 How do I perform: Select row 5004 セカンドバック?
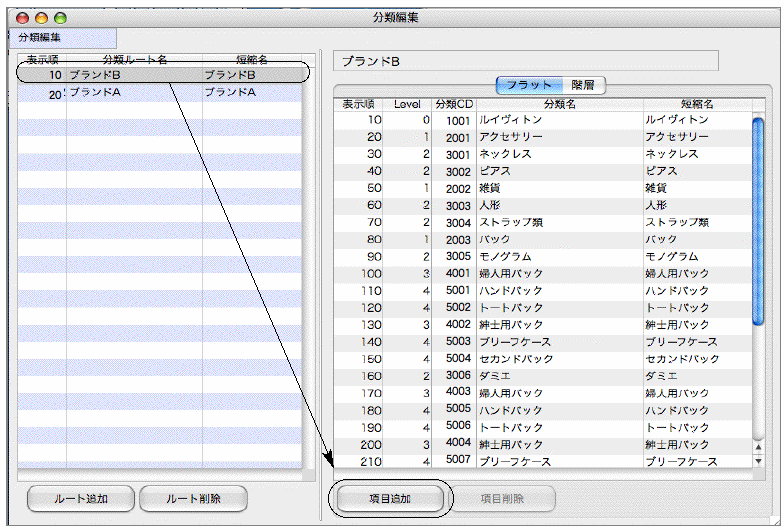coord(542,359)
